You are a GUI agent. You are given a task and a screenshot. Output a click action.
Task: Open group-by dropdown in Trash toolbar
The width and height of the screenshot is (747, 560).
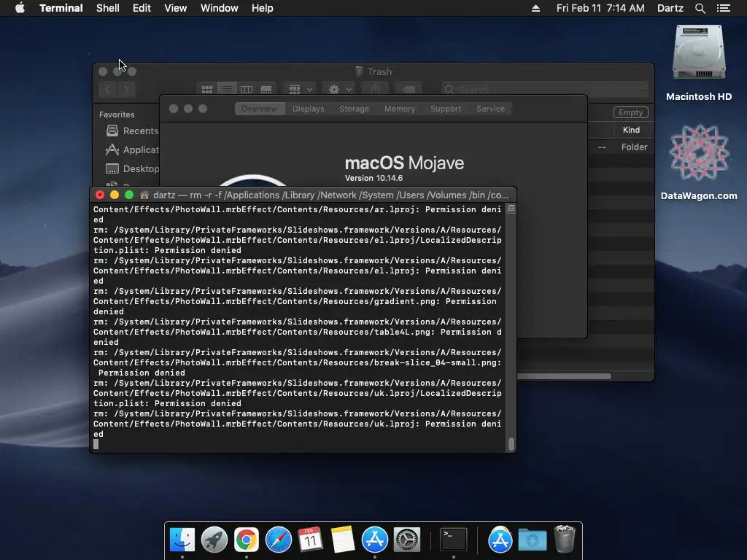(300, 89)
